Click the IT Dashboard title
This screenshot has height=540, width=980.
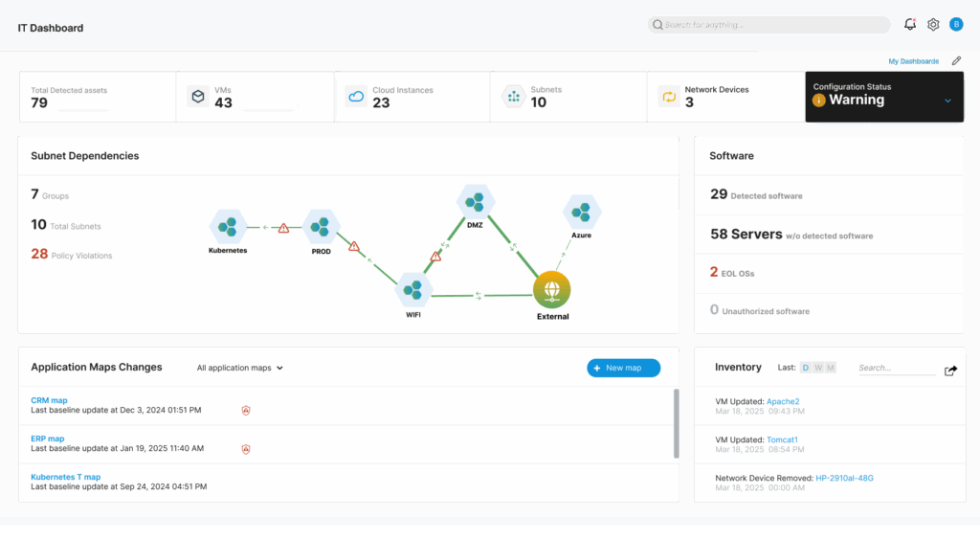point(51,28)
